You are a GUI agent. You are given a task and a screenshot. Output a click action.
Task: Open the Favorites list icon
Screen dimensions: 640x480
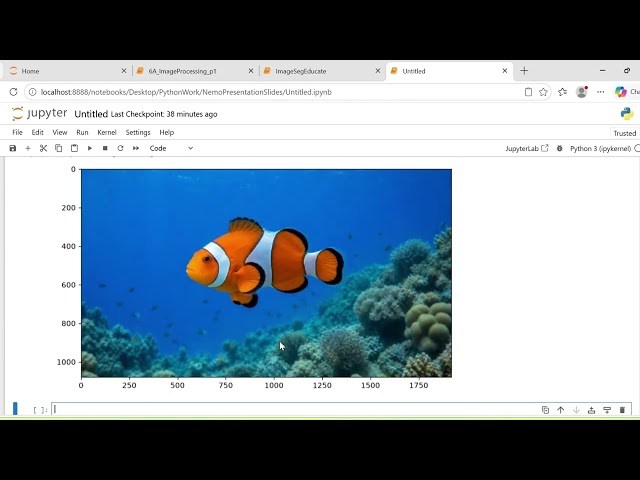(x=562, y=92)
